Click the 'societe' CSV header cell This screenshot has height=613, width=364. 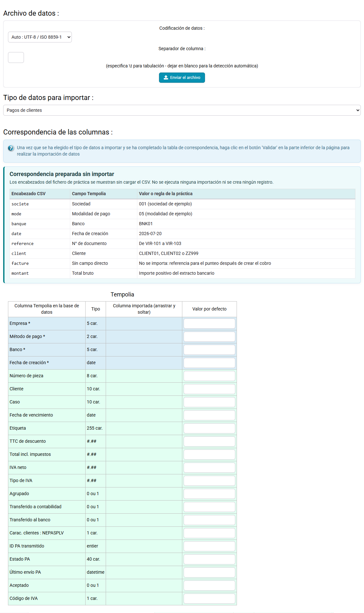[40, 204]
